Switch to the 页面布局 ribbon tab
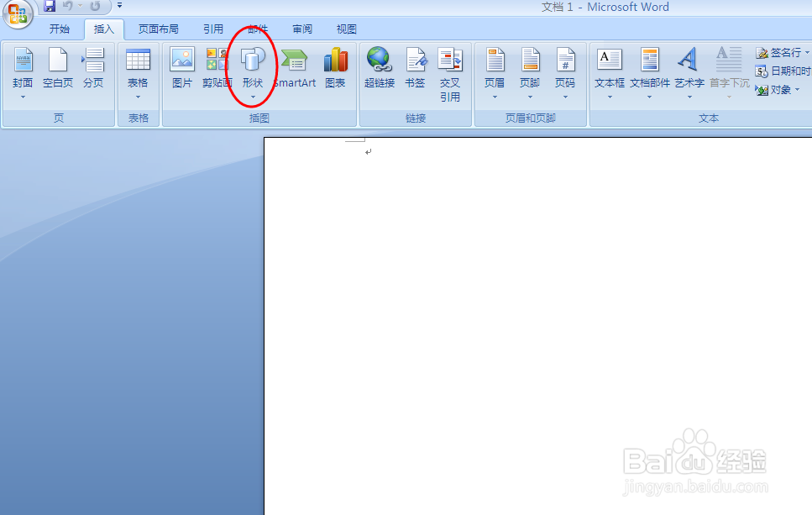Image resolution: width=812 pixels, height=515 pixels. (158, 28)
